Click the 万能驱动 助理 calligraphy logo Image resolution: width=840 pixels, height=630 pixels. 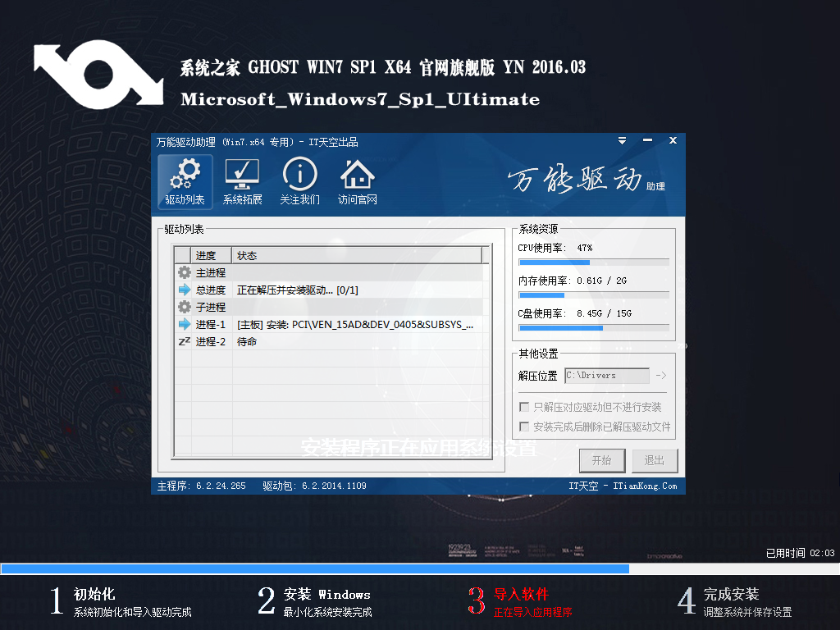[x=586, y=179]
